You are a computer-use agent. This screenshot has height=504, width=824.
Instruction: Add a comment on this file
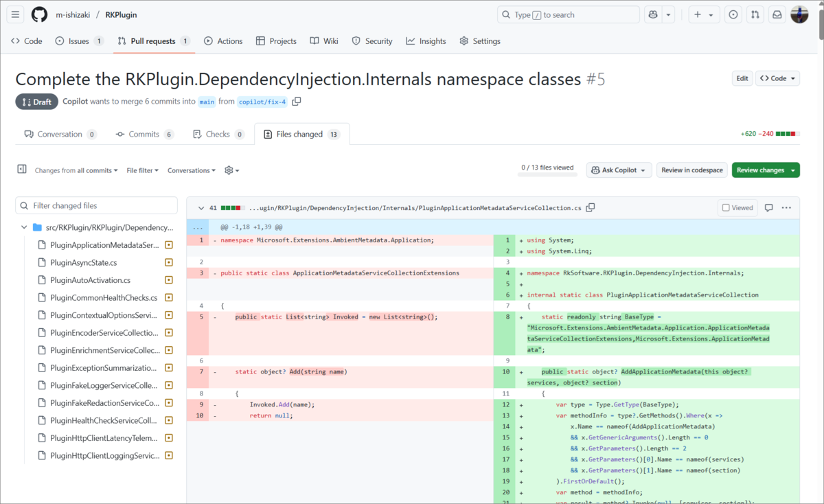[769, 207]
